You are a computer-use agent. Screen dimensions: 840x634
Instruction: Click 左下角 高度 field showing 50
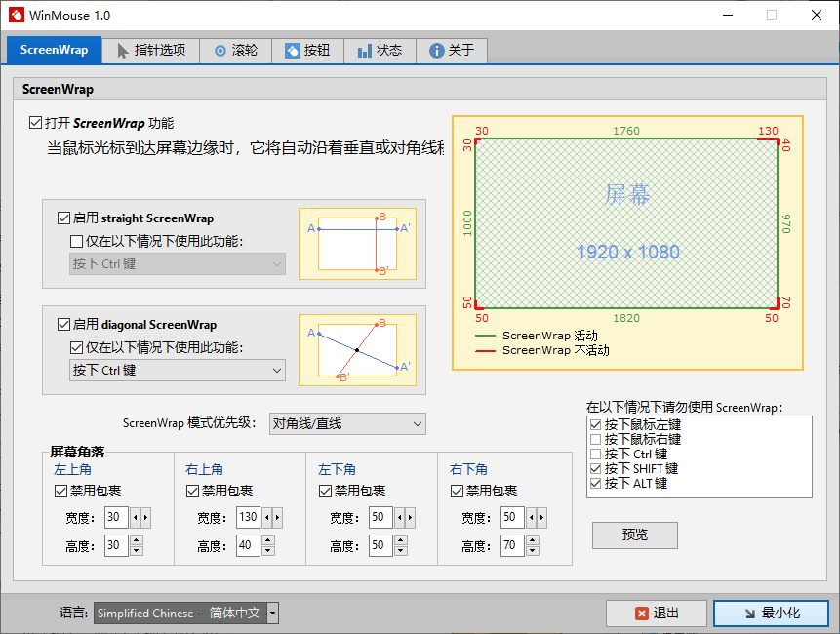tap(380, 545)
